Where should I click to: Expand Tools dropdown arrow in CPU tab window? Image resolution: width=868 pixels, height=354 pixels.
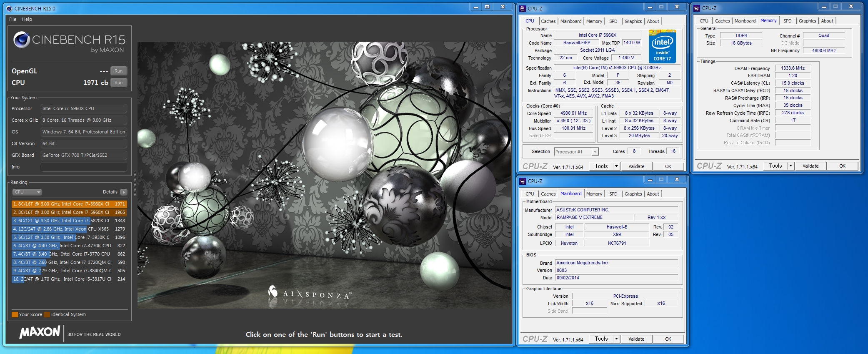click(x=616, y=166)
